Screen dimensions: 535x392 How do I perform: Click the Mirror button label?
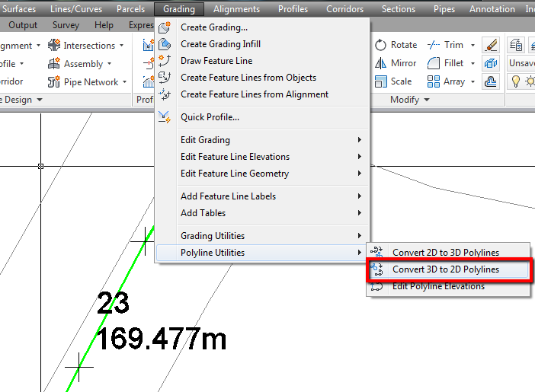[x=403, y=63]
